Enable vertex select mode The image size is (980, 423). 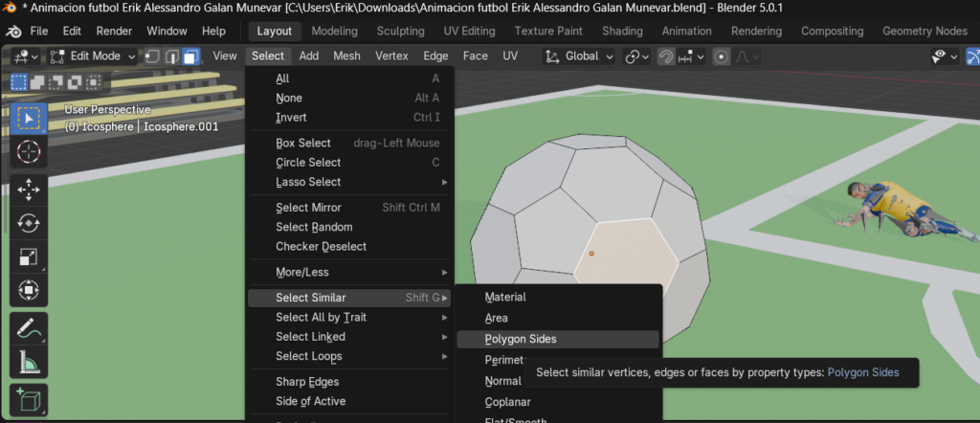(152, 56)
